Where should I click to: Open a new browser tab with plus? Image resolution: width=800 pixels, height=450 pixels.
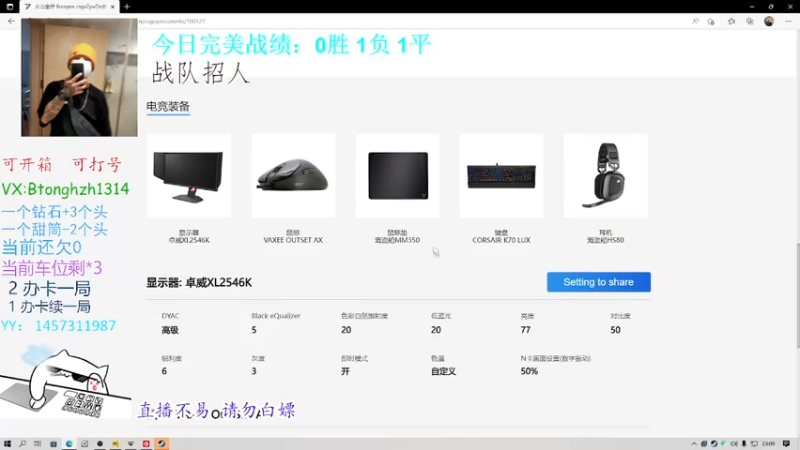tap(127, 7)
